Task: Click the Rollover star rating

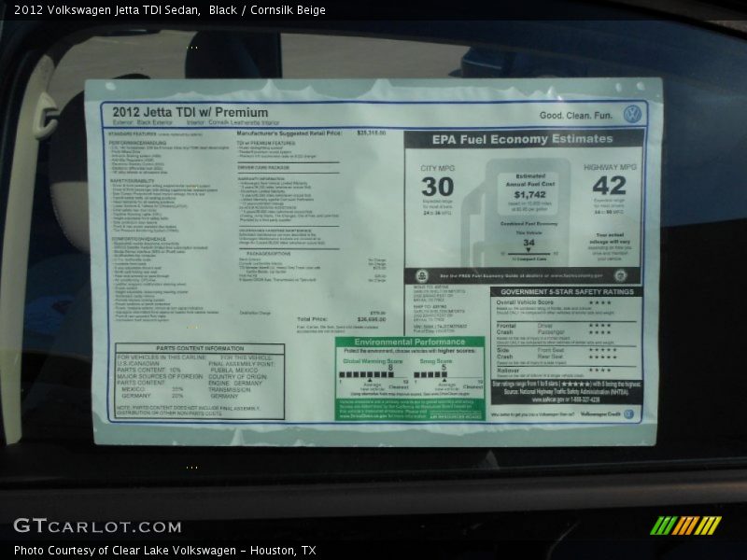Action: point(600,370)
